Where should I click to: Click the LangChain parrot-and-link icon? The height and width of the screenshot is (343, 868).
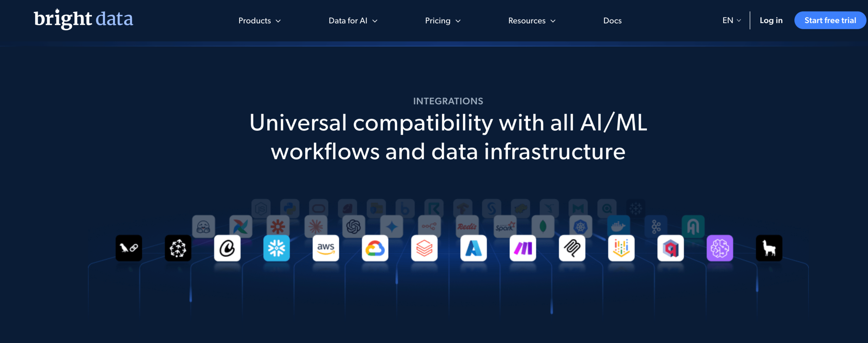coord(129,248)
